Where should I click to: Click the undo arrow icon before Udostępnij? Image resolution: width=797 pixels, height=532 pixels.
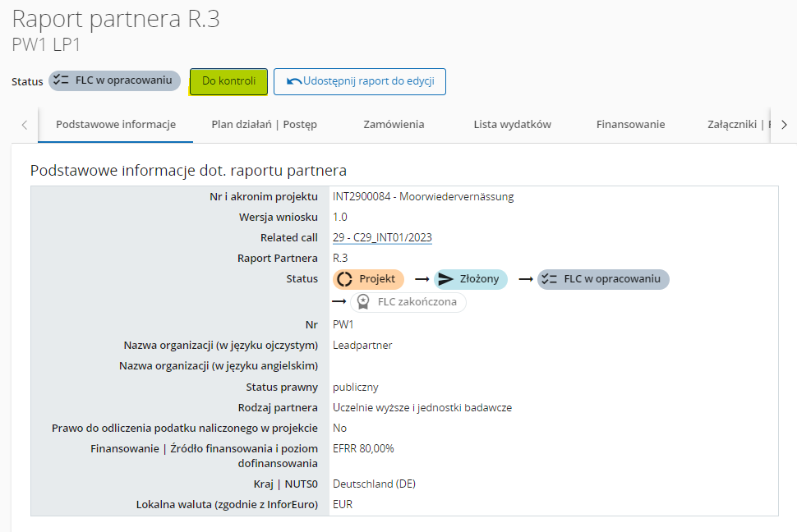pyautogui.click(x=293, y=81)
